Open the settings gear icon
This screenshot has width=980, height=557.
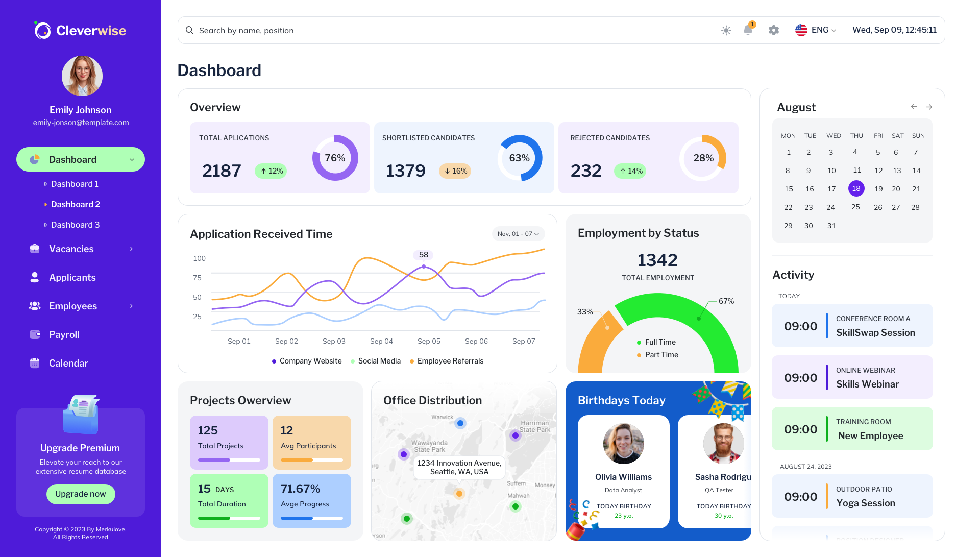point(773,30)
